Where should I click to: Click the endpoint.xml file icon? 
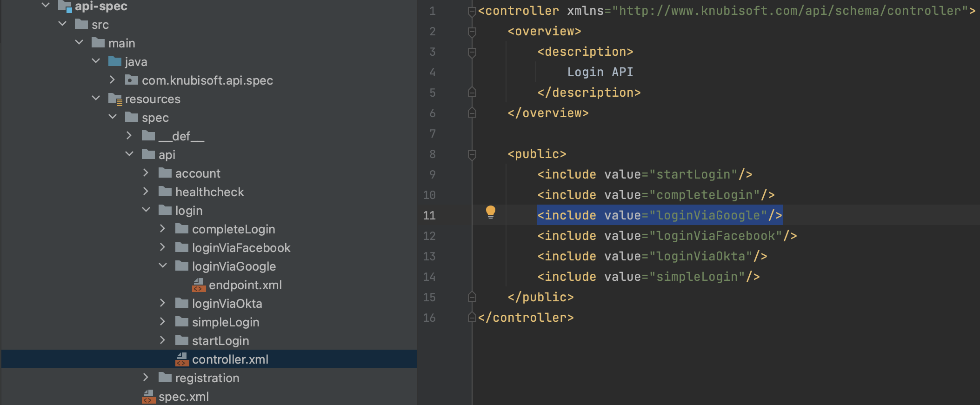[x=199, y=285]
